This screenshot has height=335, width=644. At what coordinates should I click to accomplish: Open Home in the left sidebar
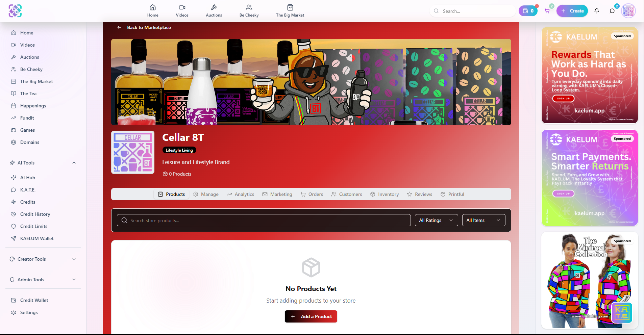pos(43,33)
